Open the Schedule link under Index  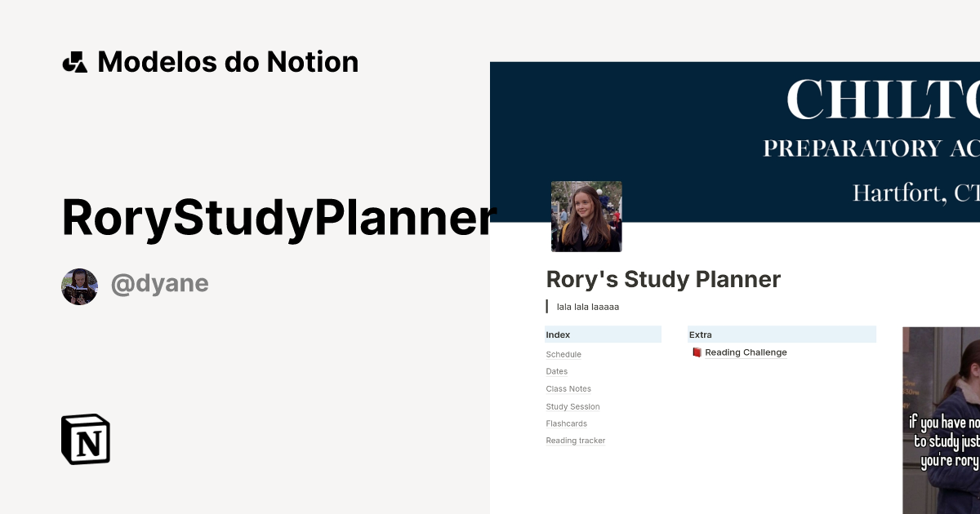[563, 354]
